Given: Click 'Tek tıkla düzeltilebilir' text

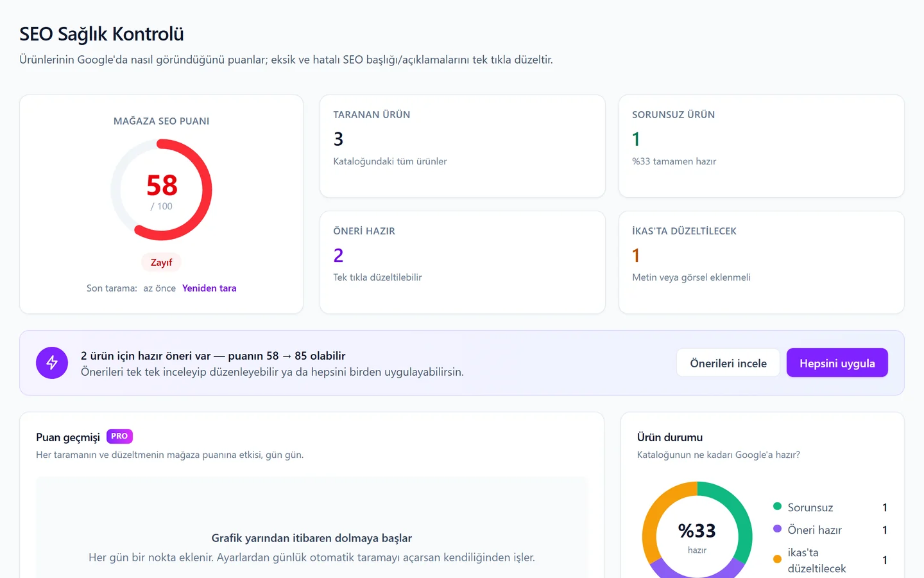Looking at the screenshot, I should click(x=377, y=277).
